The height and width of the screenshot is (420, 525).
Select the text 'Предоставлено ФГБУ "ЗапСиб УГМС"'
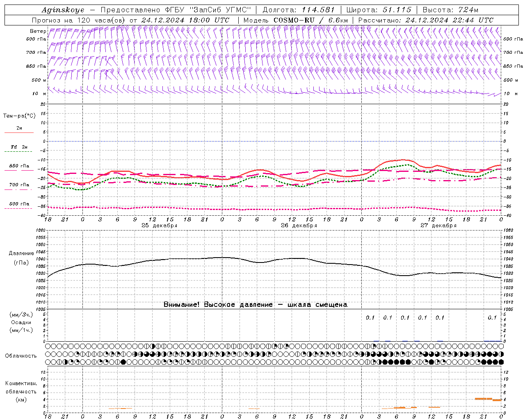coord(176,10)
